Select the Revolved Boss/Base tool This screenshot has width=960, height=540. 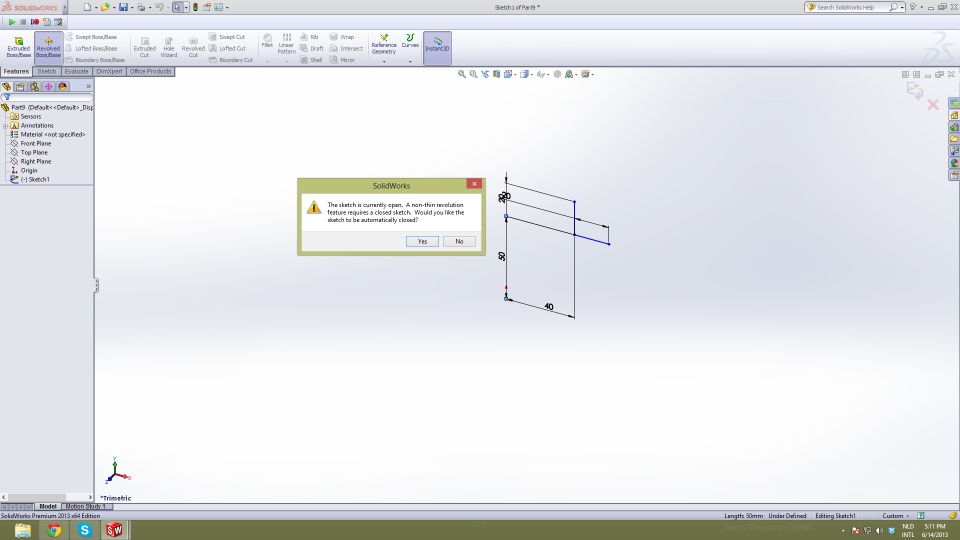point(48,47)
